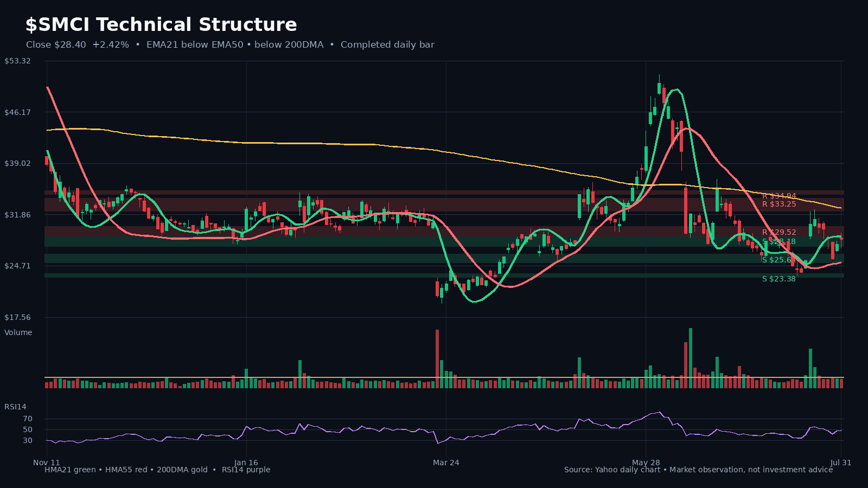Click the RSI "50" axis level
Screen dimensions: 868x488
point(28,429)
